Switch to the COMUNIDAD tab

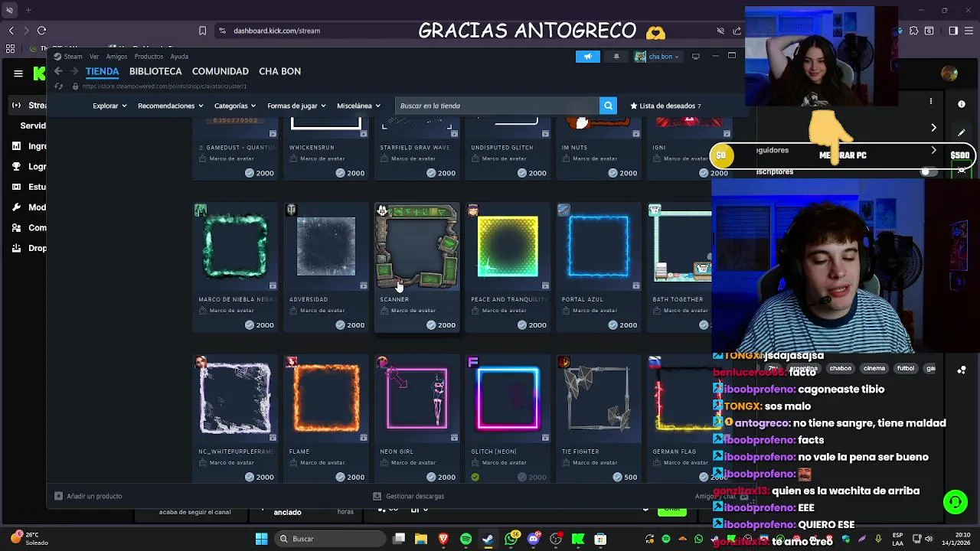(220, 71)
